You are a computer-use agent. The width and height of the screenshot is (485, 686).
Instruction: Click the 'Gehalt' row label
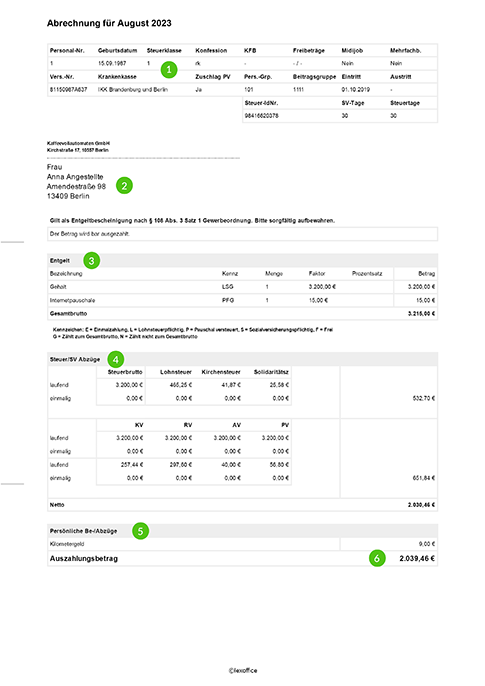[x=58, y=287]
